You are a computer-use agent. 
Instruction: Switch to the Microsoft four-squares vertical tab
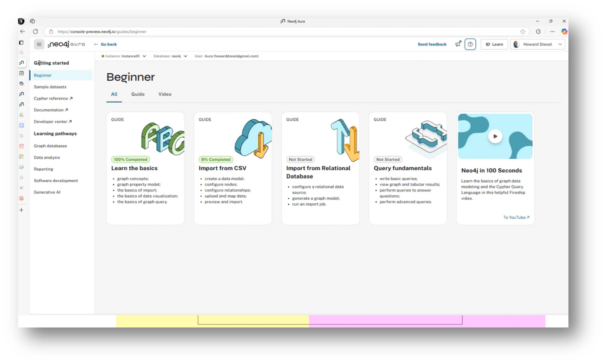pyautogui.click(x=22, y=156)
